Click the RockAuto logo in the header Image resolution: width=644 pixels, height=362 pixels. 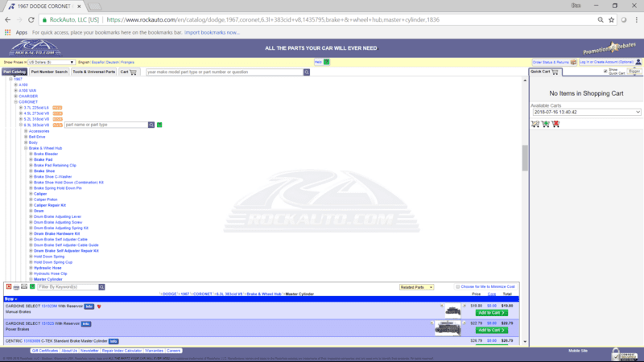[35, 48]
